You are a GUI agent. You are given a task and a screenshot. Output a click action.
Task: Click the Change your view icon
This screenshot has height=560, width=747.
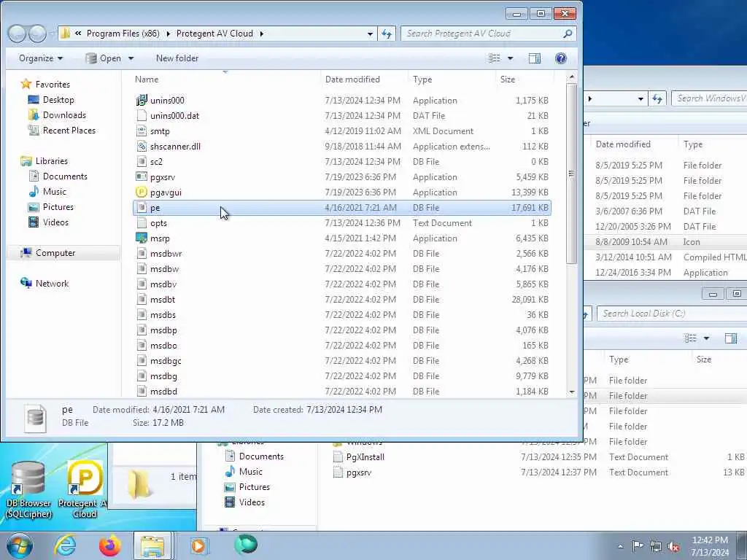click(495, 58)
